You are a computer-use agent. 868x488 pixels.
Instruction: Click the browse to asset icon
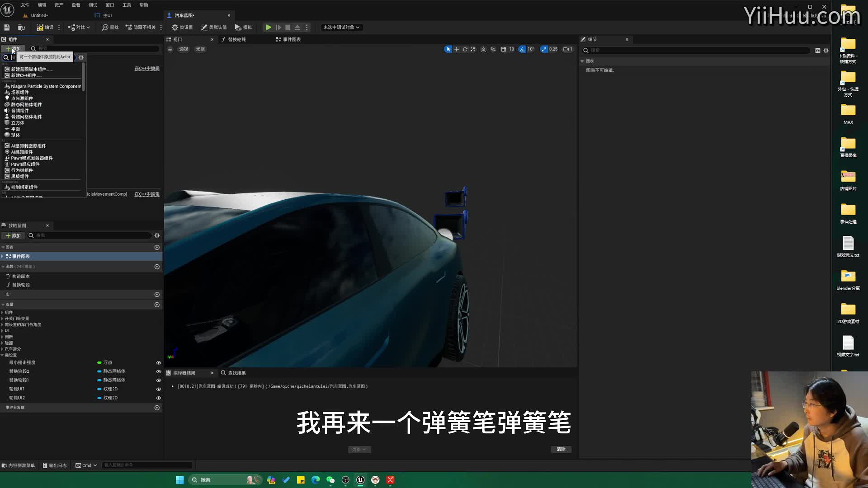21,28
